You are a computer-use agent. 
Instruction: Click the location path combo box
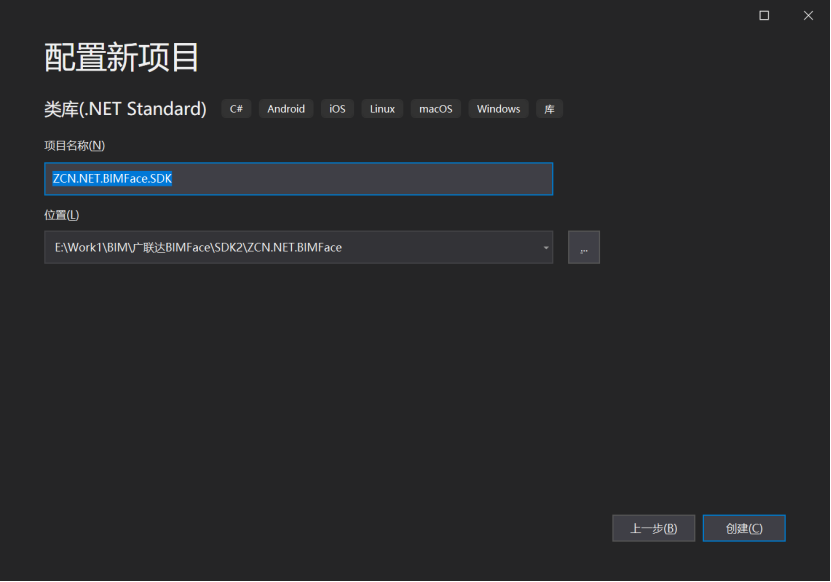coord(298,247)
